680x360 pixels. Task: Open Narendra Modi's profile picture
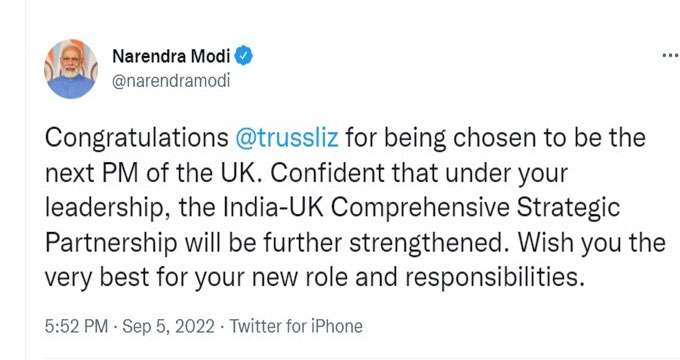click(x=71, y=69)
